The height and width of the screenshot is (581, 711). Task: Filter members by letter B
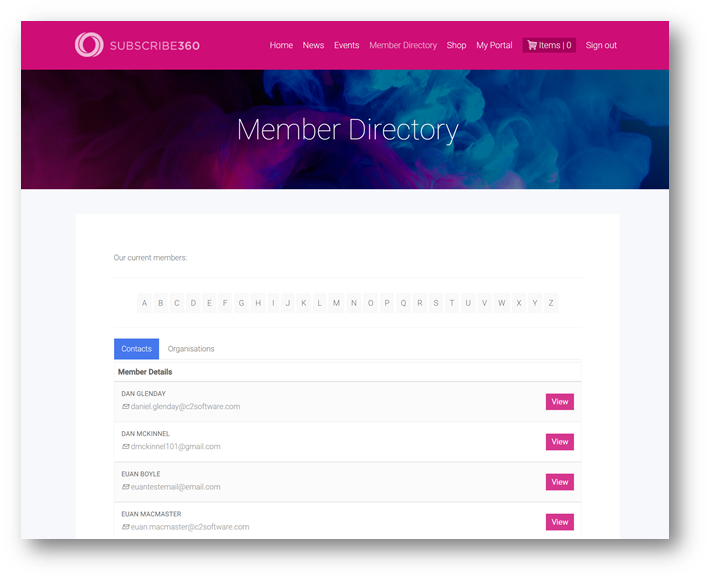161,303
